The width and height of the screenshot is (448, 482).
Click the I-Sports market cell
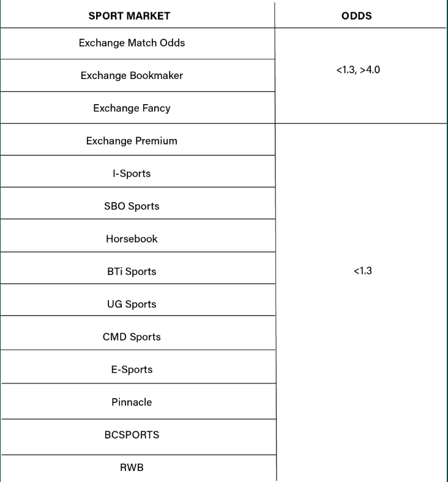click(132, 173)
